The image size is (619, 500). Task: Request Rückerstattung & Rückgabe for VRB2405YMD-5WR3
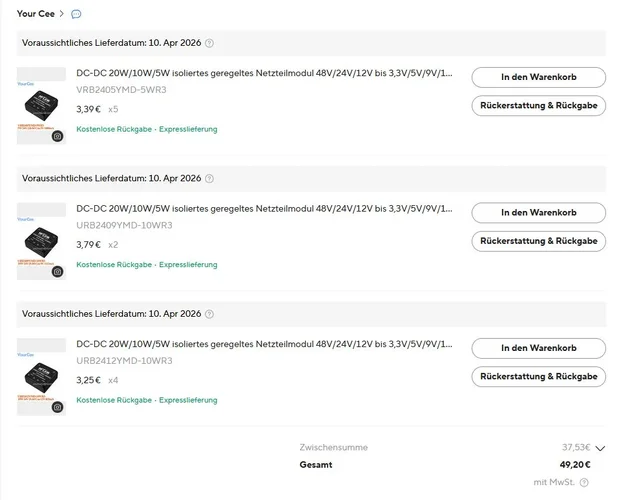click(x=538, y=106)
